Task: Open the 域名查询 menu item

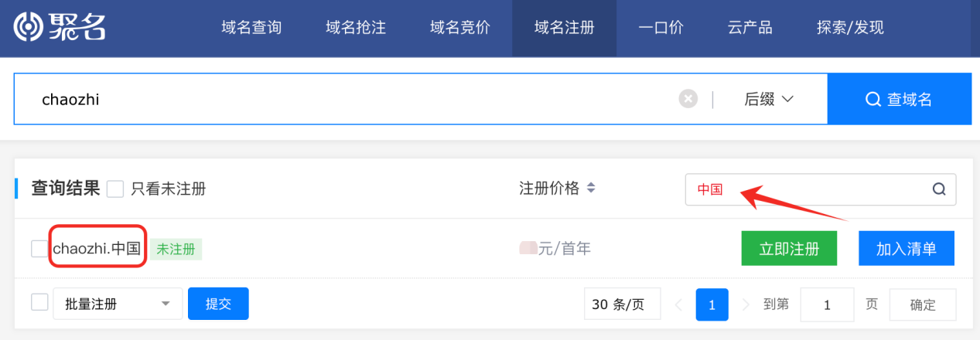Action: point(251,29)
